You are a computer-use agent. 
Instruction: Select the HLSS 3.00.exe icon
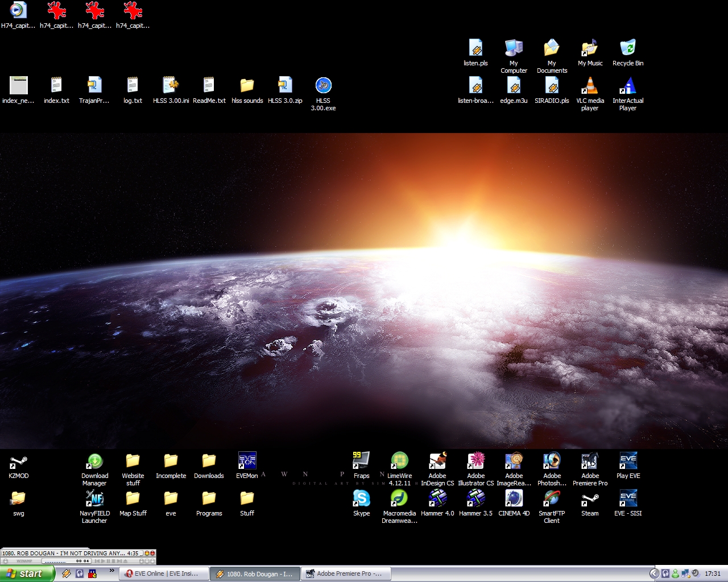point(323,86)
